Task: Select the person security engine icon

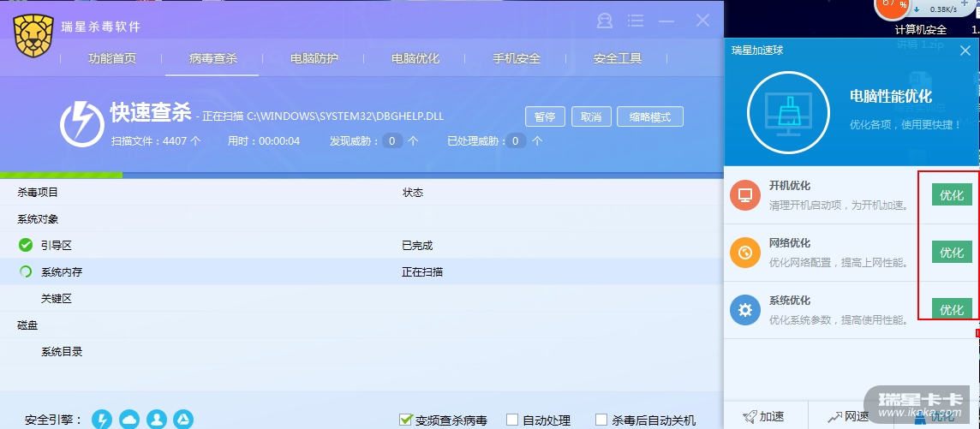Action: tap(156, 420)
